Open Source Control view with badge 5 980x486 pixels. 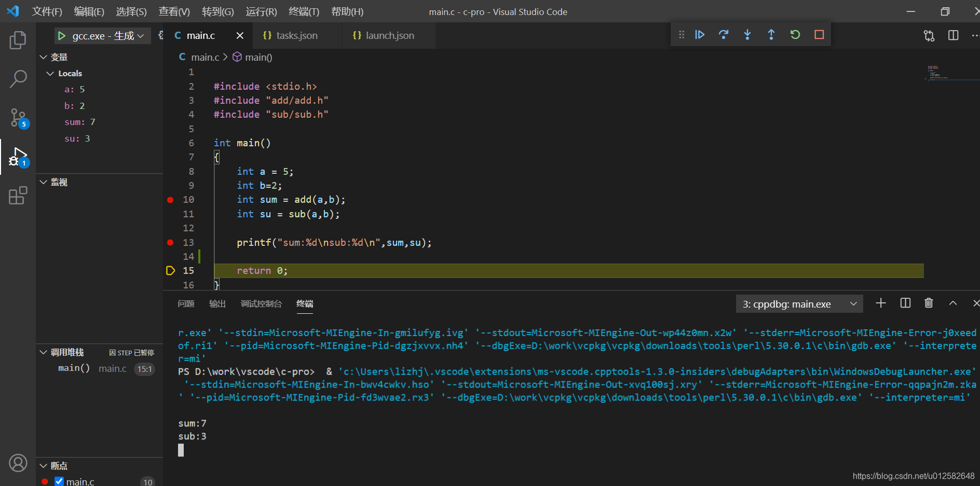(18, 118)
